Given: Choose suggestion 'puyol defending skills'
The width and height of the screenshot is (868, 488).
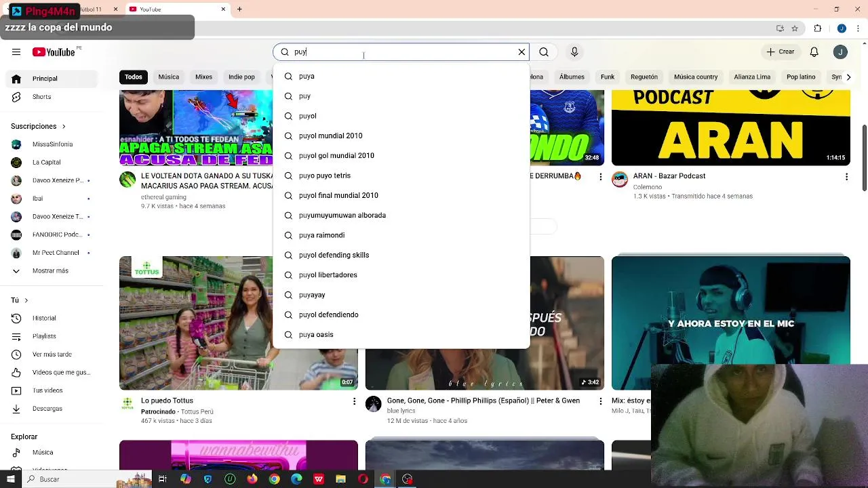Looking at the screenshot, I should (x=401, y=255).
